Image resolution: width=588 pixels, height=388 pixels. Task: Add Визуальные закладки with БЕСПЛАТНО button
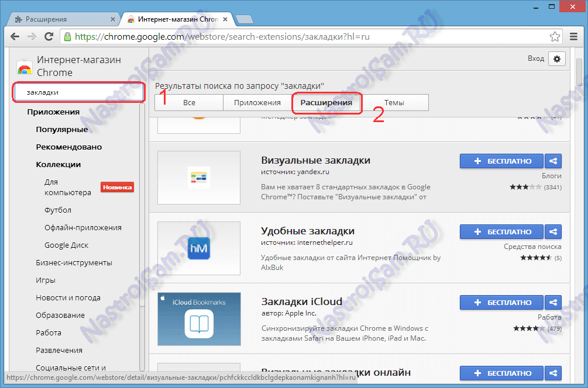[502, 161]
